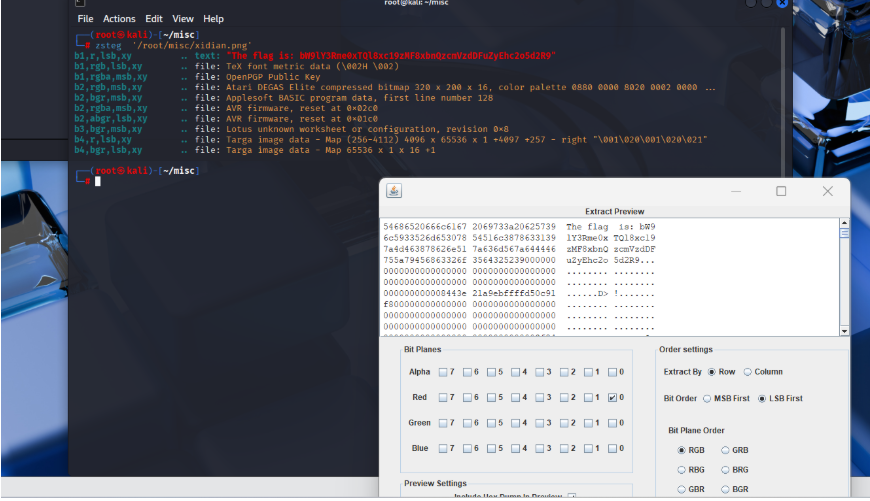Select RGB bit plane order

(681, 451)
